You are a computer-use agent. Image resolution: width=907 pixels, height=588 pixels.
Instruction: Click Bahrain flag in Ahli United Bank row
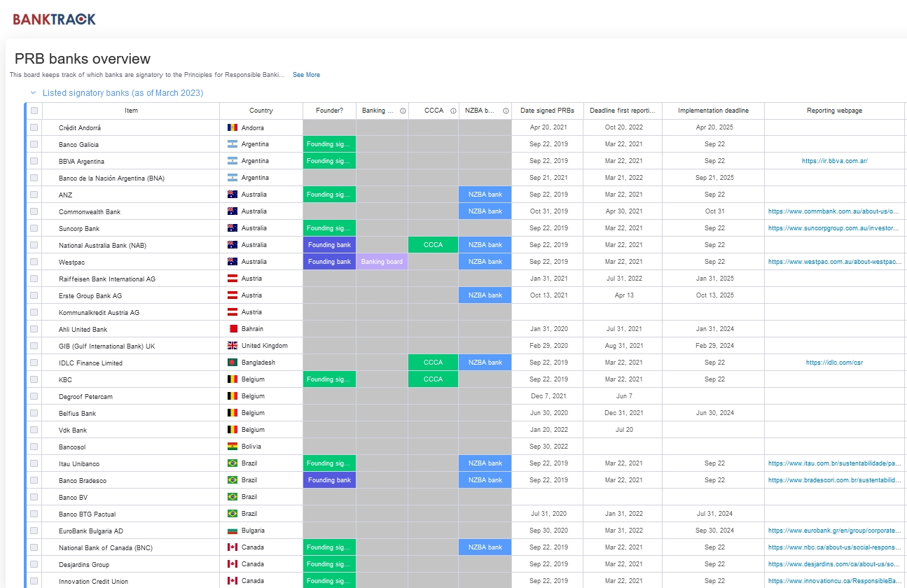[233, 329]
